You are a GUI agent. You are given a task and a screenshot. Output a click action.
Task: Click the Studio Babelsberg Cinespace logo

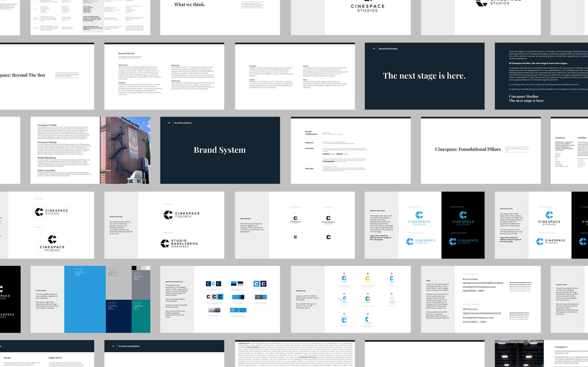coord(180,243)
